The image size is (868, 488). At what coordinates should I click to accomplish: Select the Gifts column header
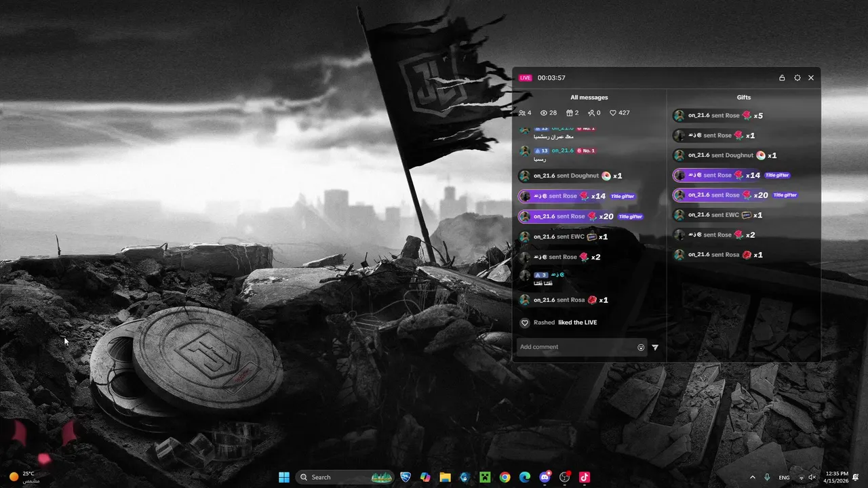pyautogui.click(x=744, y=98)
